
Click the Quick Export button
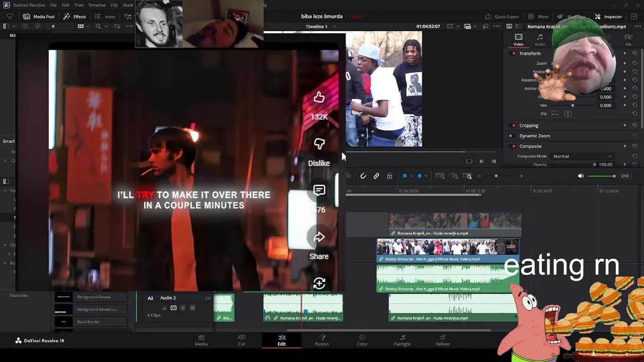click(x=502, y=17)
